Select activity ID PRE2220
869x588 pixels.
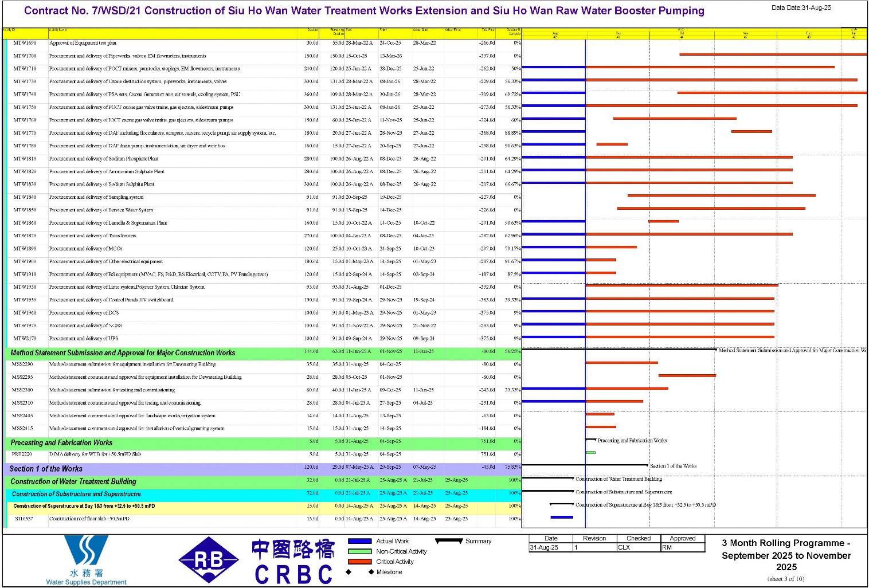[22, 454]
